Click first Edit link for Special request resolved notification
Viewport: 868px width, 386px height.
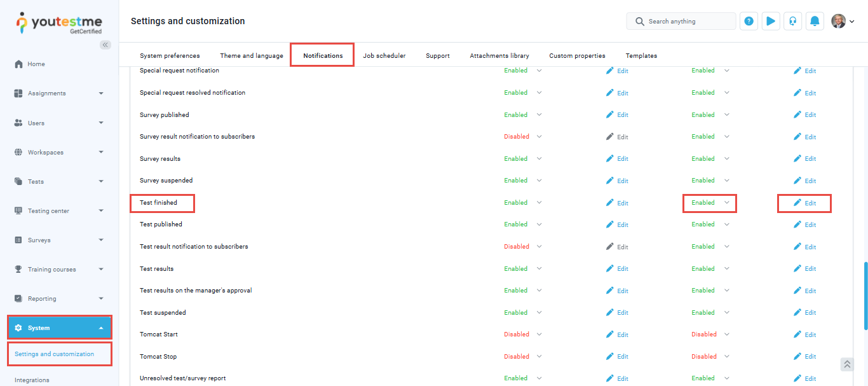pos(623,93)
